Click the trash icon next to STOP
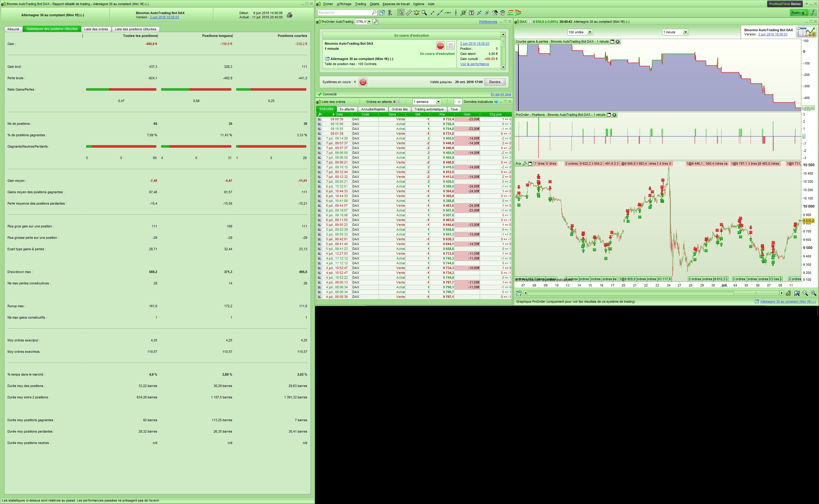 (450, 46)
